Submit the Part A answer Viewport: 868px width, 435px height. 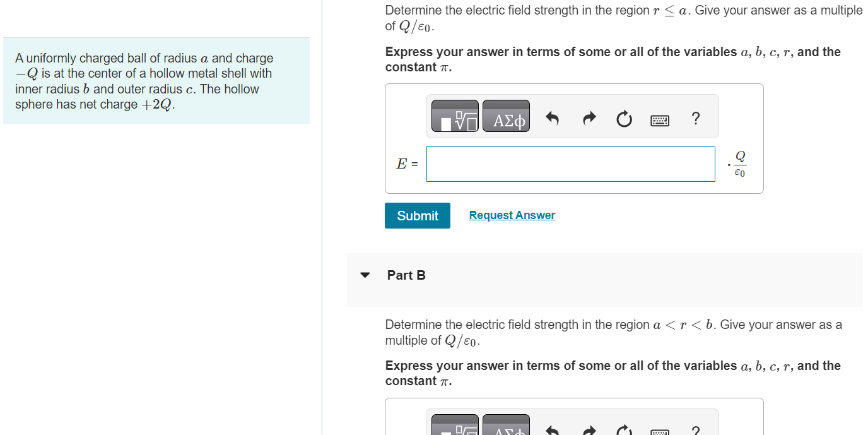click(417, 215)
